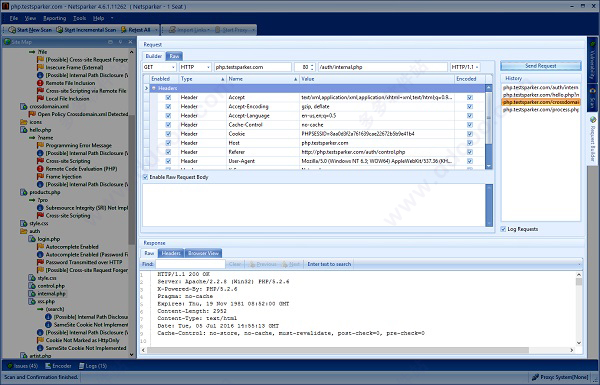
Task: Click the Local File Inclusion flag icon
Action: tap(40, 99)
